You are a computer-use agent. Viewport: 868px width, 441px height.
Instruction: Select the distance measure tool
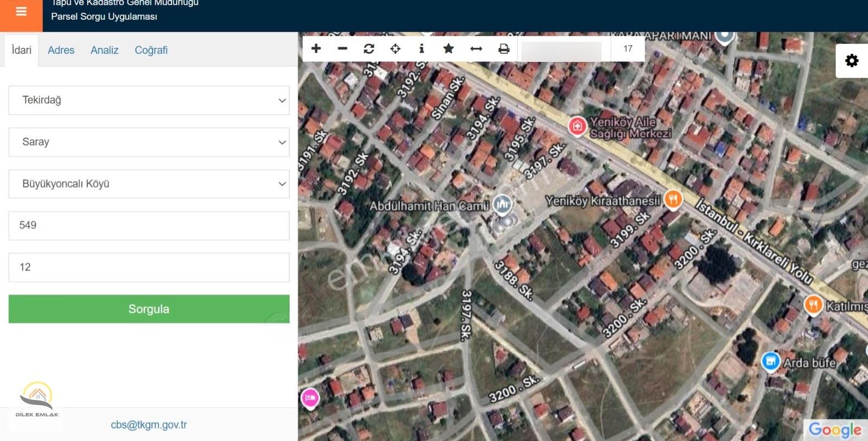476,49
